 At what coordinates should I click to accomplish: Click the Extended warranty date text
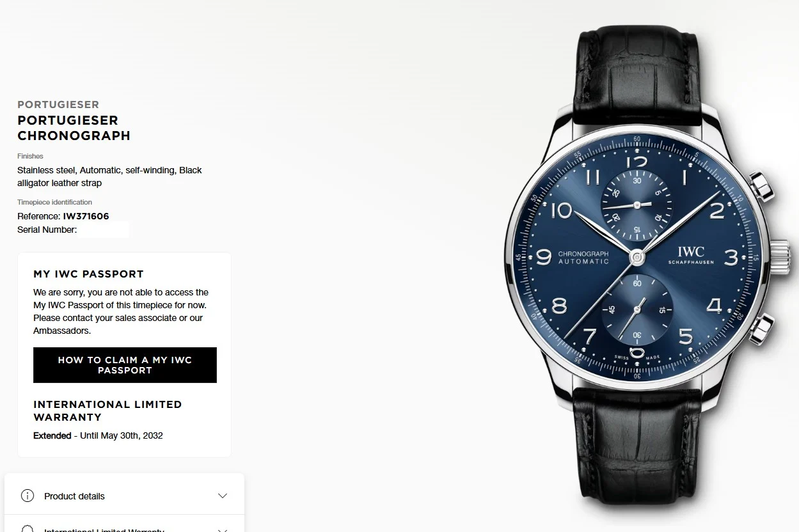(x=98, y=435)
